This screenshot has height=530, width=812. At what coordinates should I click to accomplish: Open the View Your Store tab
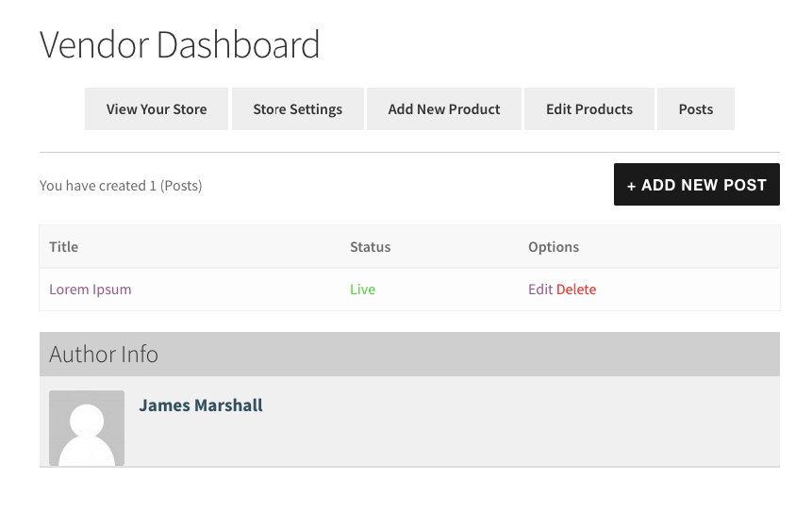pos(157,108)
